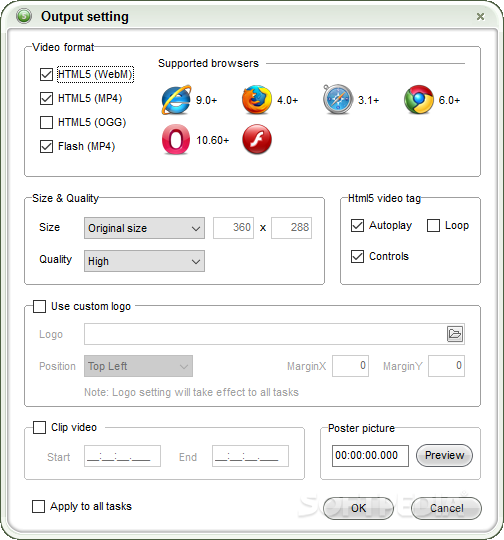
Task: Click the MarginX input field
Action: tap(351, 366)
